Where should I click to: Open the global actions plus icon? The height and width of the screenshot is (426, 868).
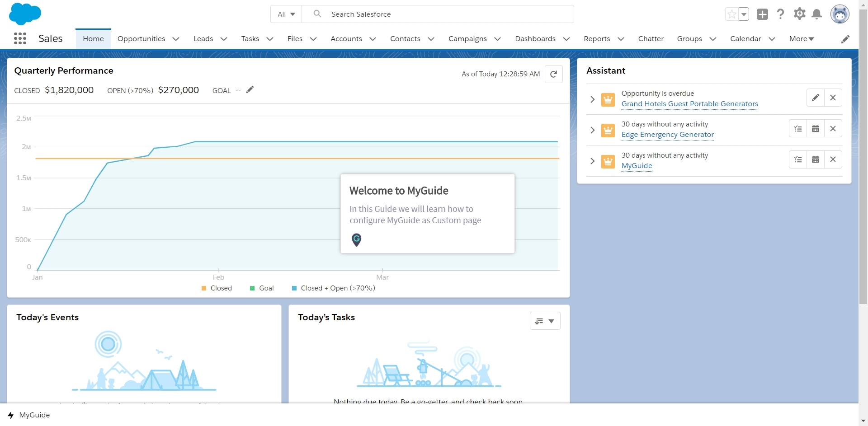[762, 14]
